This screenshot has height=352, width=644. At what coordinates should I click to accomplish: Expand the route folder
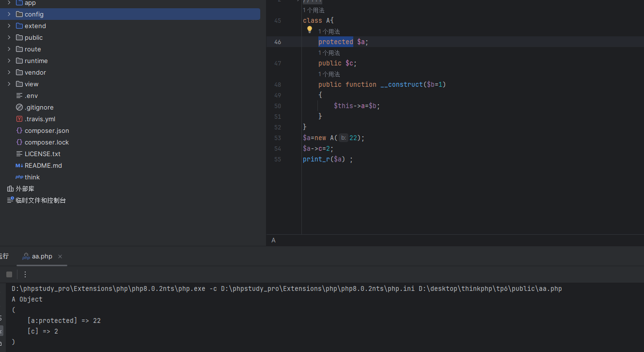pyautogui.click(x=9, y=49)
